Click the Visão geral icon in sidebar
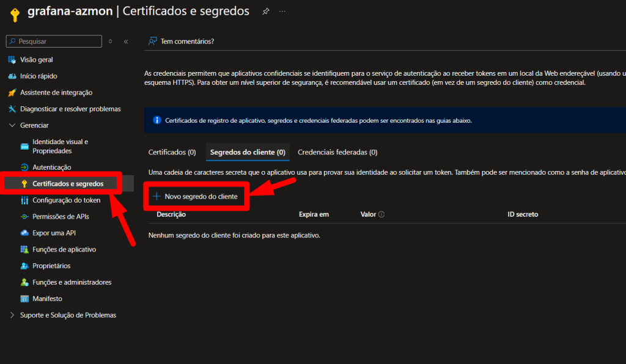626x364 pixels. [x=12, y=60]
